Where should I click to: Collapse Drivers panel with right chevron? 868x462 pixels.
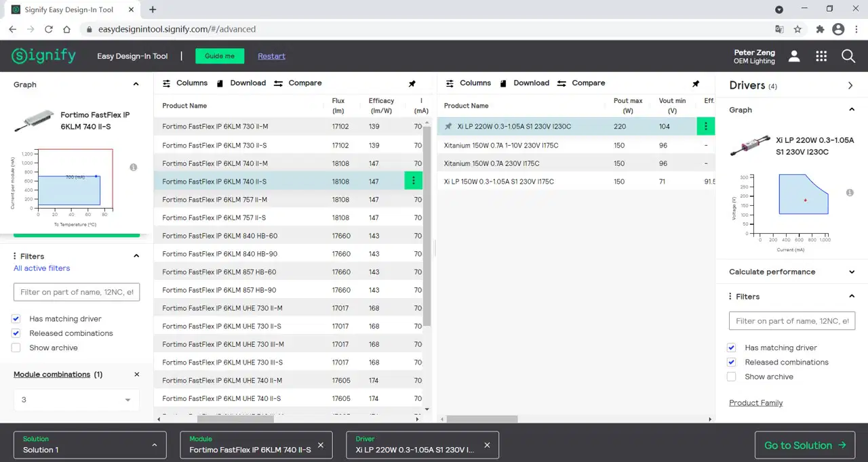pyautogui.click(x=850, y=85)
